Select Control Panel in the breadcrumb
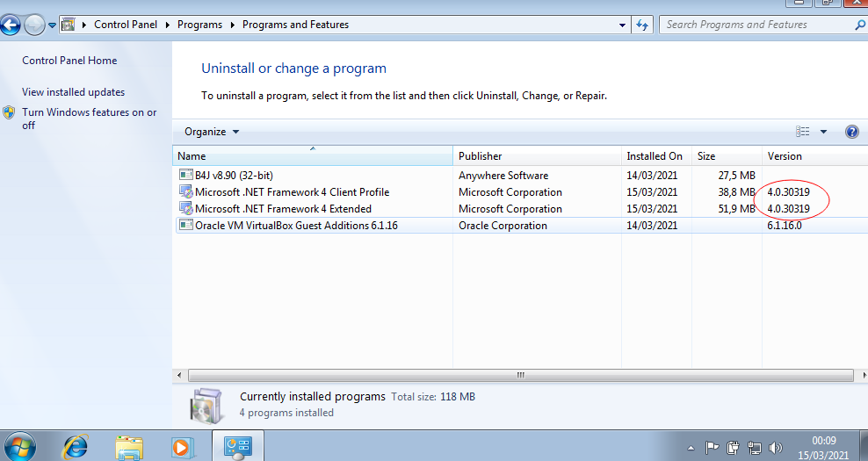 (x=125, y=25)
